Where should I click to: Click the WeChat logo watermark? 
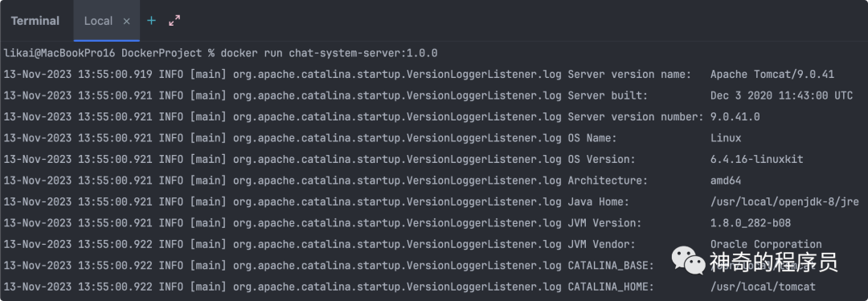point(688,260)
